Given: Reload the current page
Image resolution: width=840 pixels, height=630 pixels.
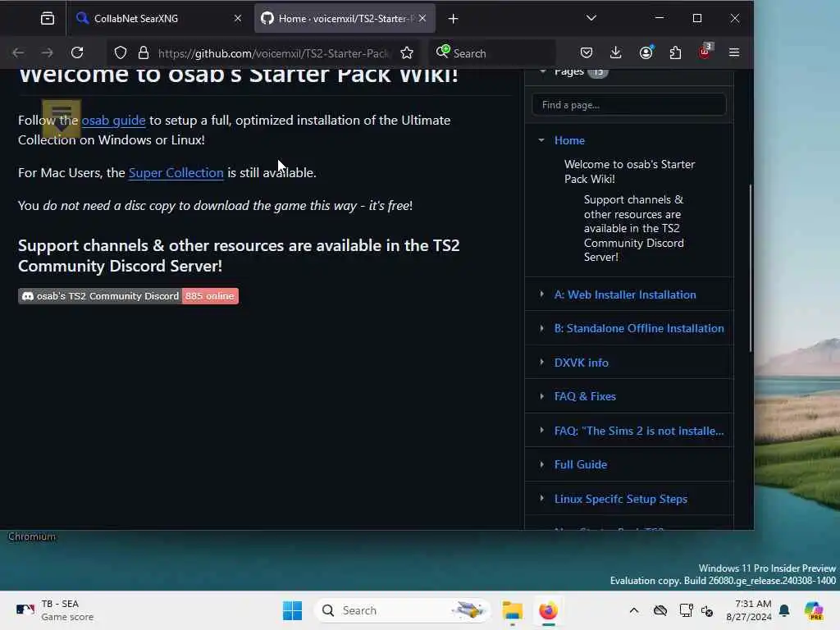Looking at the screenshot, I should [77, 52].
